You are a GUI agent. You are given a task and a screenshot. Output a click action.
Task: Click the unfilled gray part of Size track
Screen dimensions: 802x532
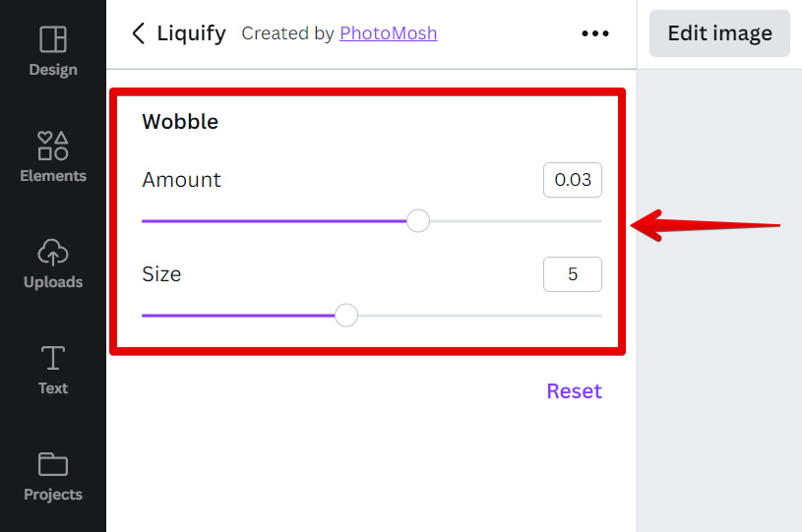[472, 315]
